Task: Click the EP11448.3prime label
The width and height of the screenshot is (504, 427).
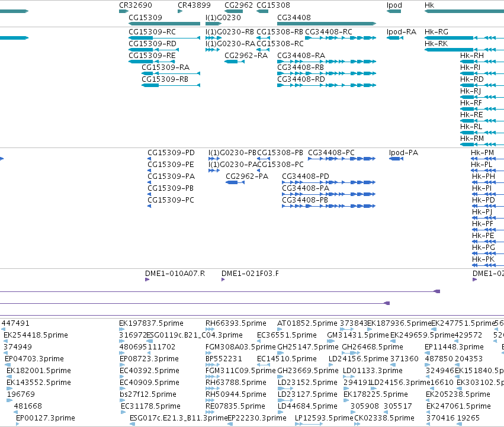Action: point(454,347)
